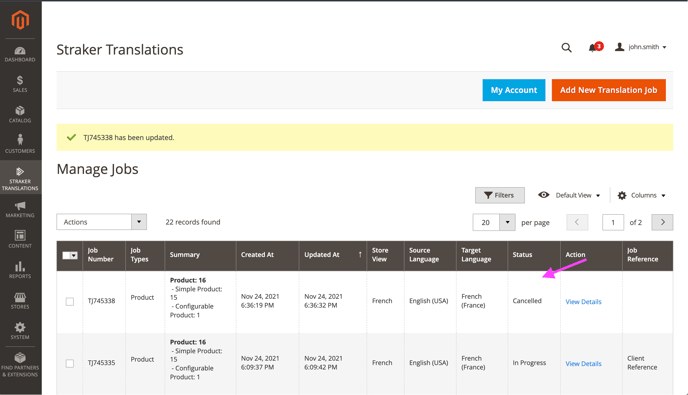Image resolution: width=688 pixels, height=395 pixels.
Task: Toggle the select-all checkbox dropdown in header
Action: click(x=70, y=255)
